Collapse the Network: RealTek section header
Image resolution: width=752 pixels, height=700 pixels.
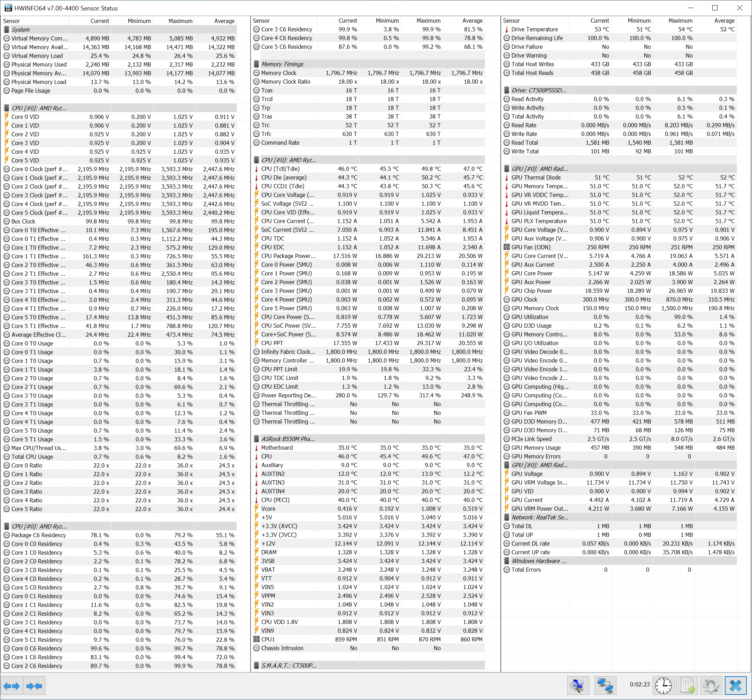point(539,517)
